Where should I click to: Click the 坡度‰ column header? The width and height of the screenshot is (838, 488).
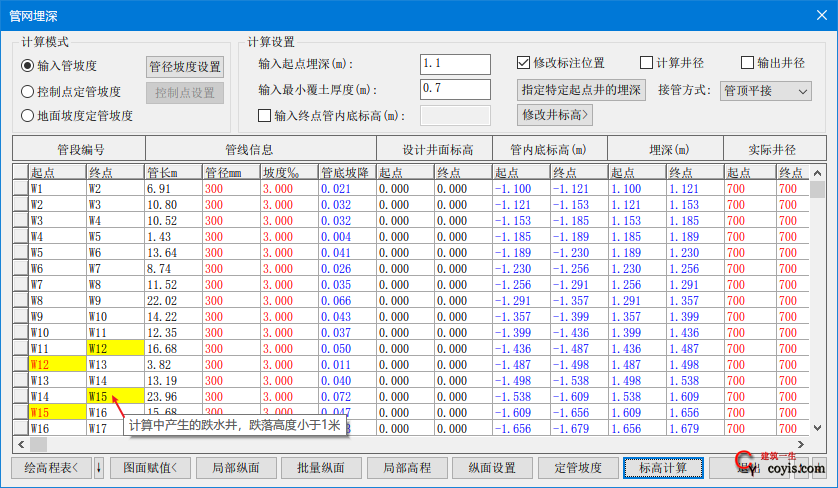289,172
